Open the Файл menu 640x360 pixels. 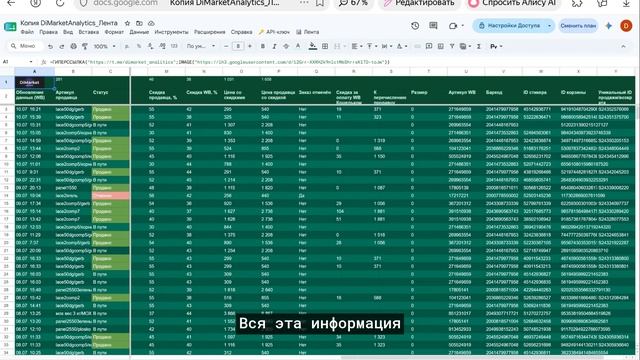27,32
